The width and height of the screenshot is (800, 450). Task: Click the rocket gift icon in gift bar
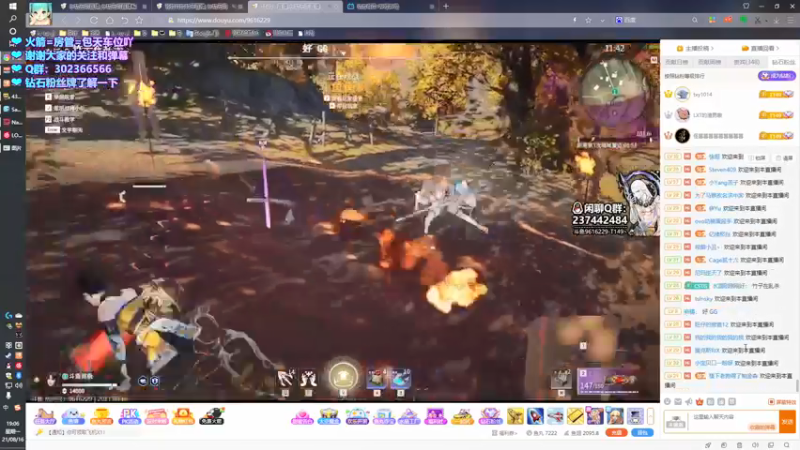click(x=535, y=416)
